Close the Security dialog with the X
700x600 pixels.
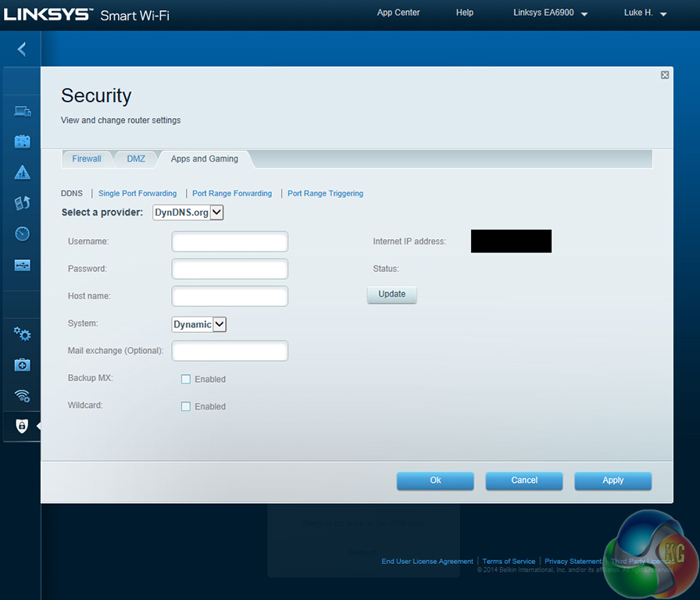[x=665, y=75]
